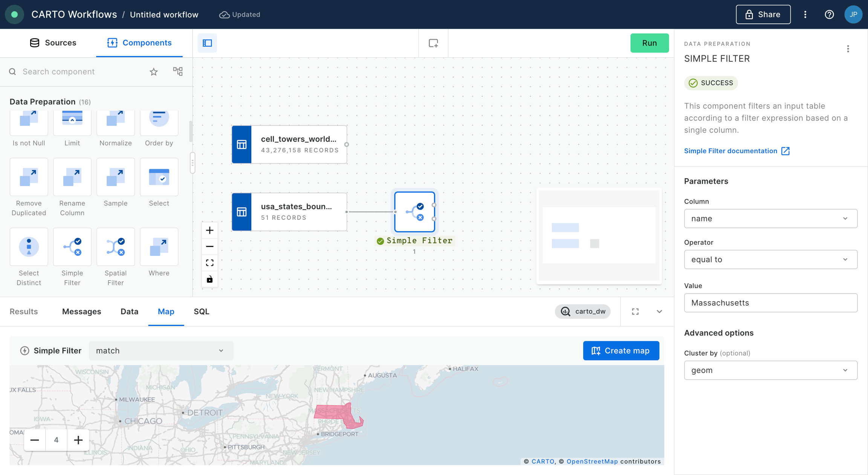868x475 pixels.
Task: Open the help question mark icon
Action: 829,15
